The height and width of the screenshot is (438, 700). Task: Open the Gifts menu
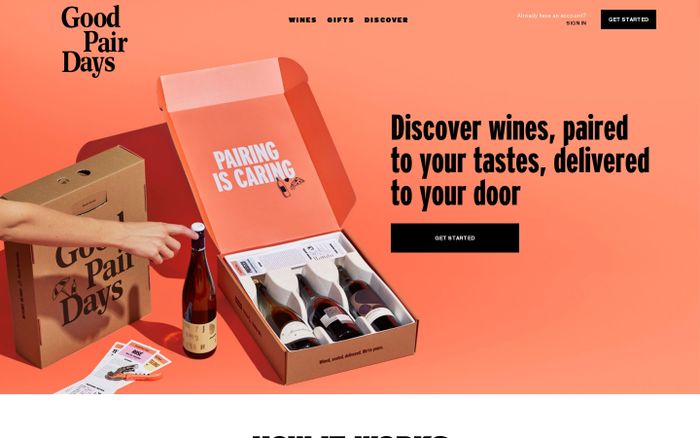[340, 20]
